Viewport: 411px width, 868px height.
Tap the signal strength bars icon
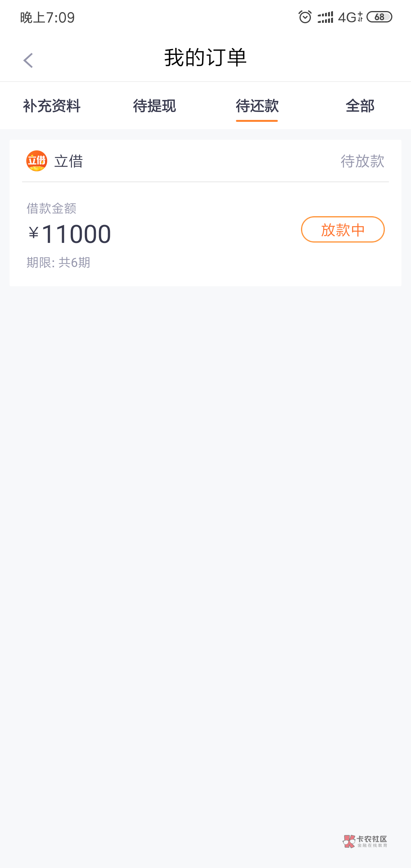(x=325, y=17)
